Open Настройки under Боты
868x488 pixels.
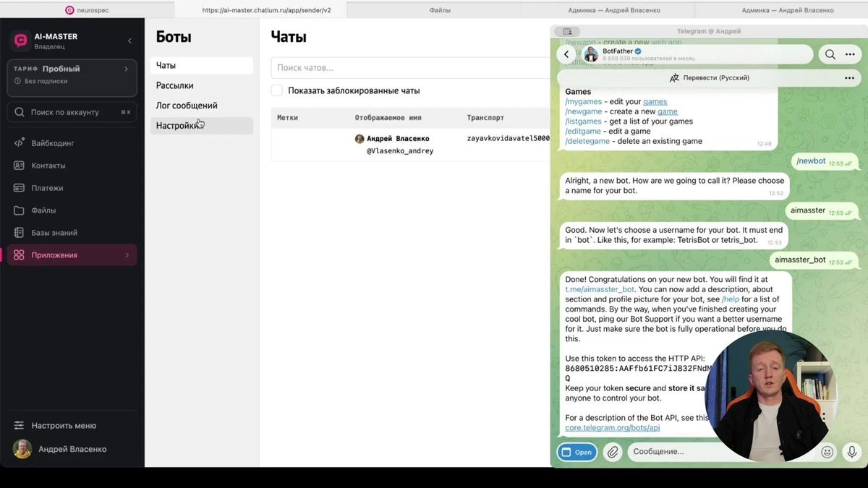(x=202, y=126)
